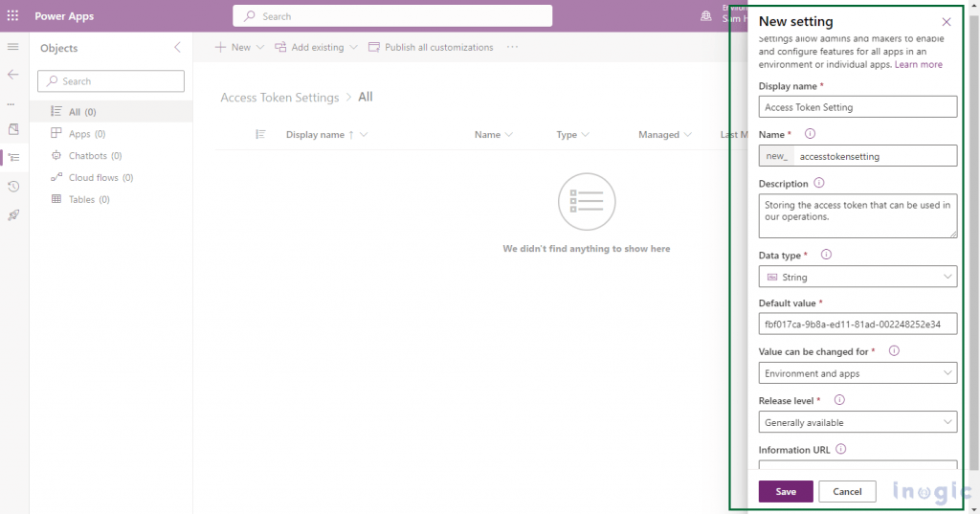Click the info icon next to Name

810,134
